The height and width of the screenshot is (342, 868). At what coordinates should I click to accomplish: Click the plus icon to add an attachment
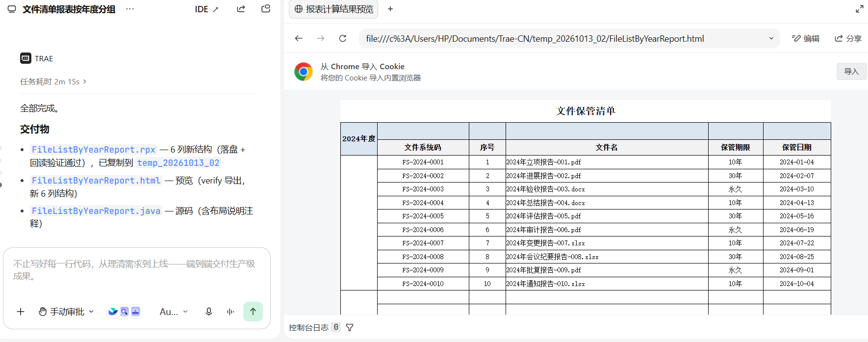[x=21, y=312]
